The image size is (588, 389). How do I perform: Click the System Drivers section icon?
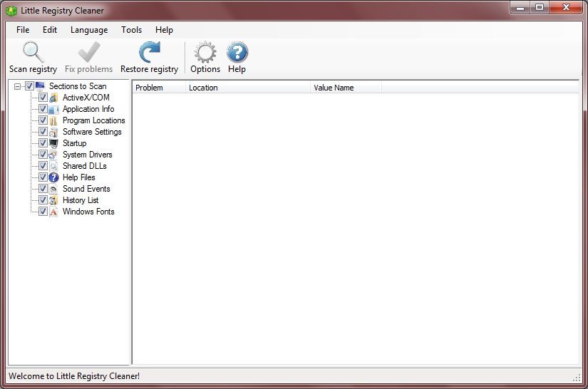point(53,155)
